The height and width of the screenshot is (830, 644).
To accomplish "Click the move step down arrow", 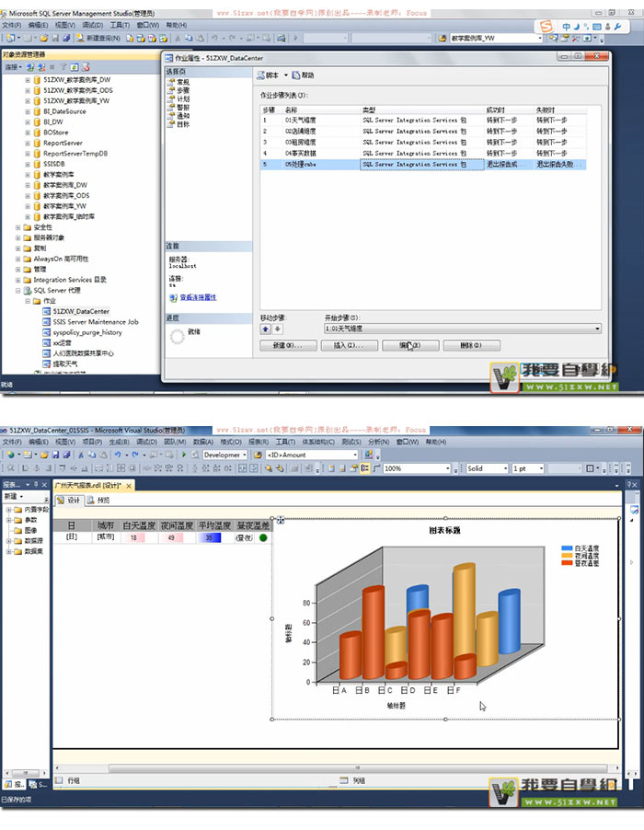I will click(277, 329).
